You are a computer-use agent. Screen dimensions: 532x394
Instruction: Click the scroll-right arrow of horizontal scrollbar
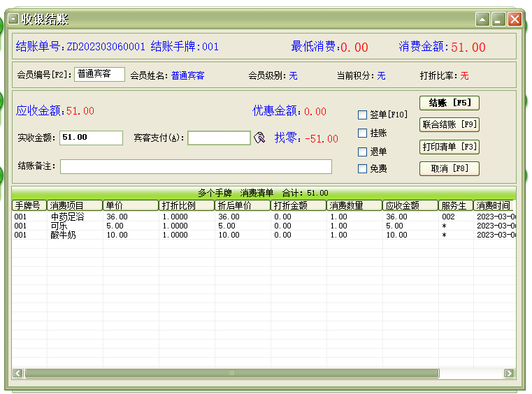tap(509, 373)
